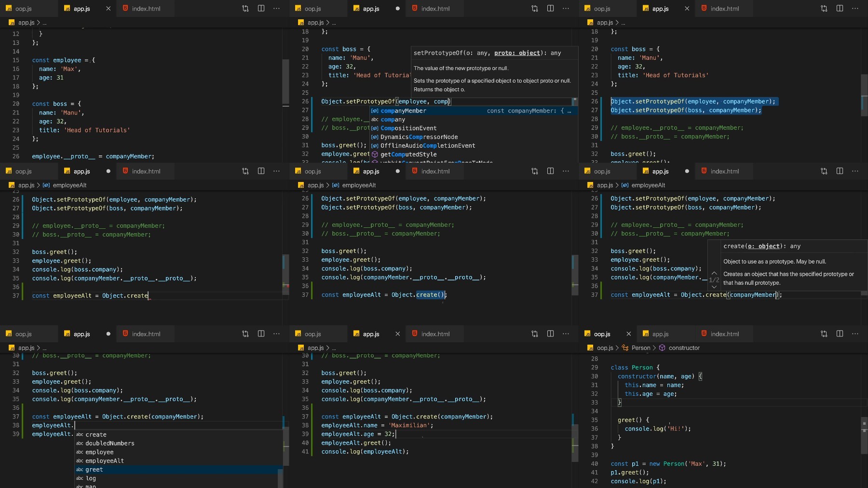Close app.js tab in pane with 'Maximilian' code
The image size is (868, 488).
click(397, 334)
